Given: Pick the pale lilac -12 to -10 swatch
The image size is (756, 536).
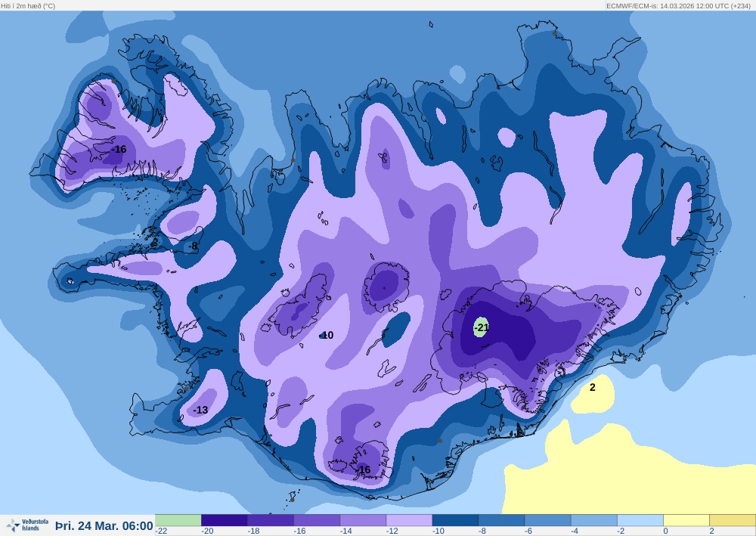Looking at the screenshot, I should click(x=409, y=520).
